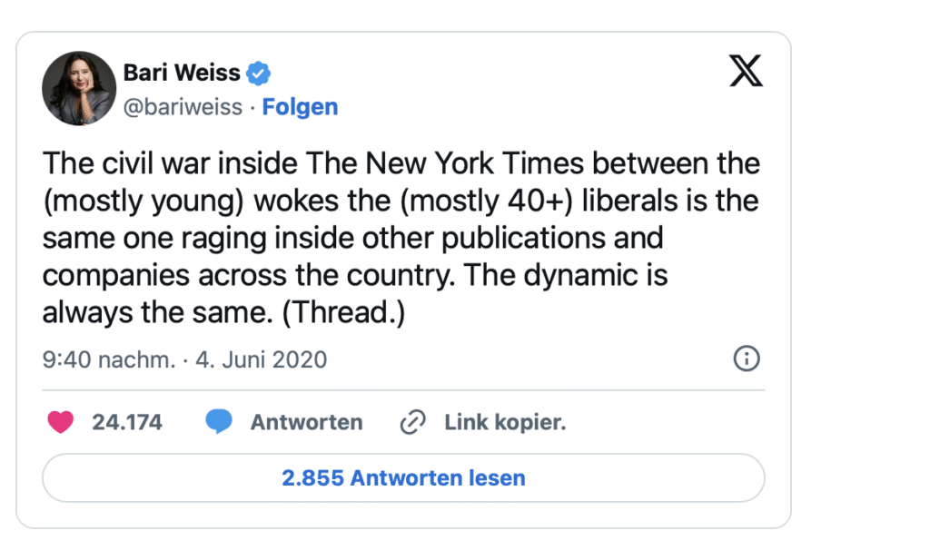Click the tweet's first line about civil war

[401, 164]
